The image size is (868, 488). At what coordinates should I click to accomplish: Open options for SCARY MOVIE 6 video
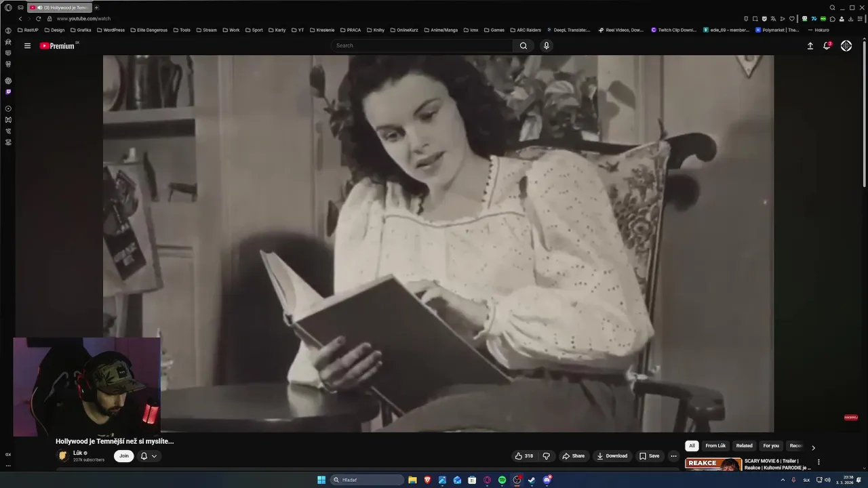(x=818, y=462)
